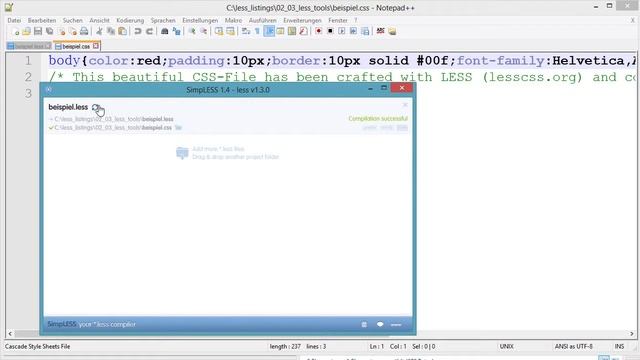Click the Compilation successful message
Image resolution: width=640 pixels, height=360 pixels.
click(x=378, y=119)
